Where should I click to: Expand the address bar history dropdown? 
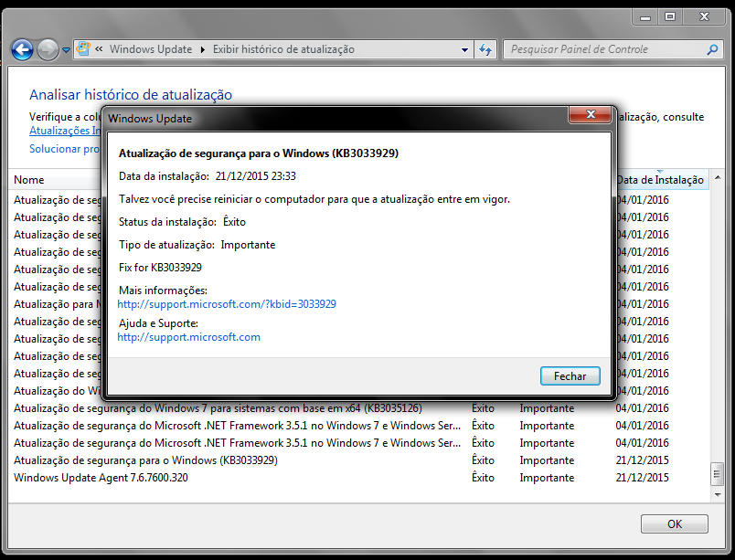[465, 49]
